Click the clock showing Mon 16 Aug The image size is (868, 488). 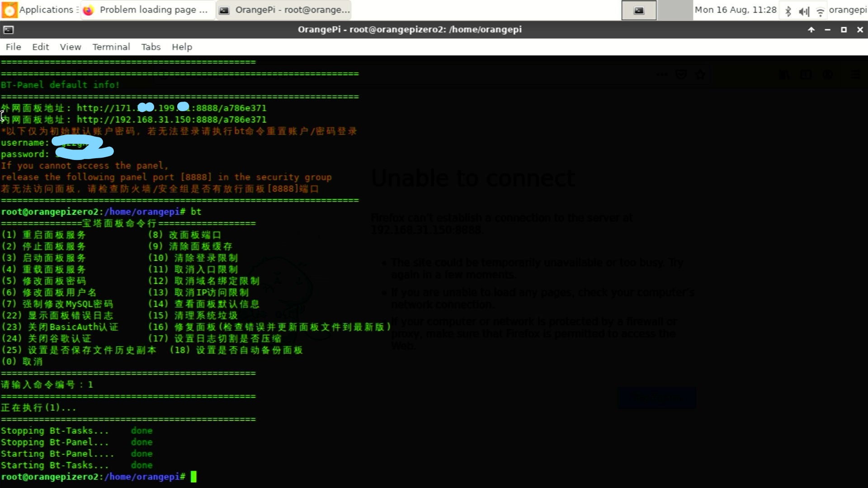click(x=735, y=10)
